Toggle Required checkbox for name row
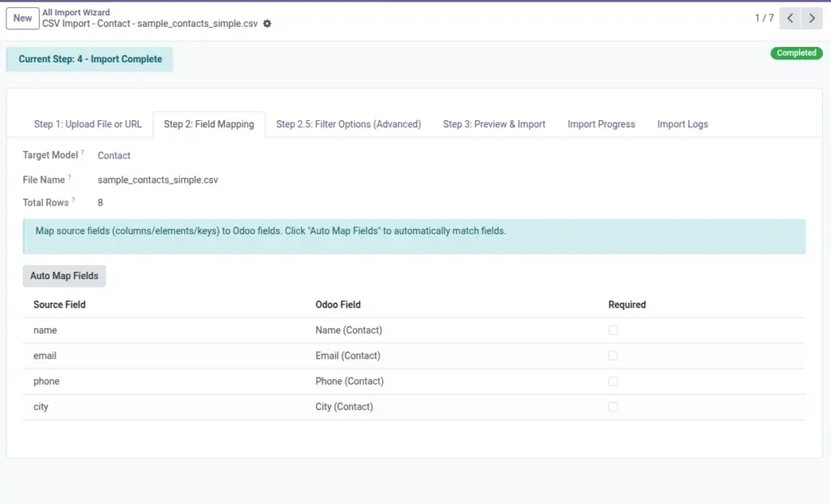 tap(613, 330)
